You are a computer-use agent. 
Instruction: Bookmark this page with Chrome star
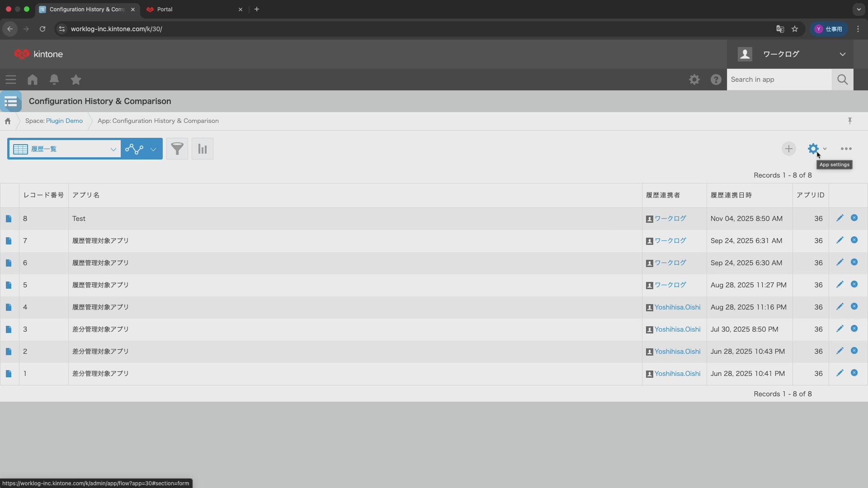point(795,29)
